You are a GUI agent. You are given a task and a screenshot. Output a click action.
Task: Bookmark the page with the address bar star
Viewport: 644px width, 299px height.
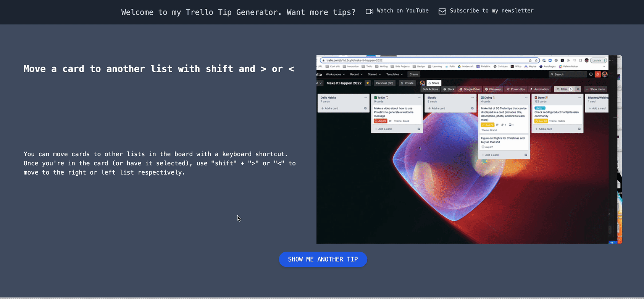pos(536,60)
